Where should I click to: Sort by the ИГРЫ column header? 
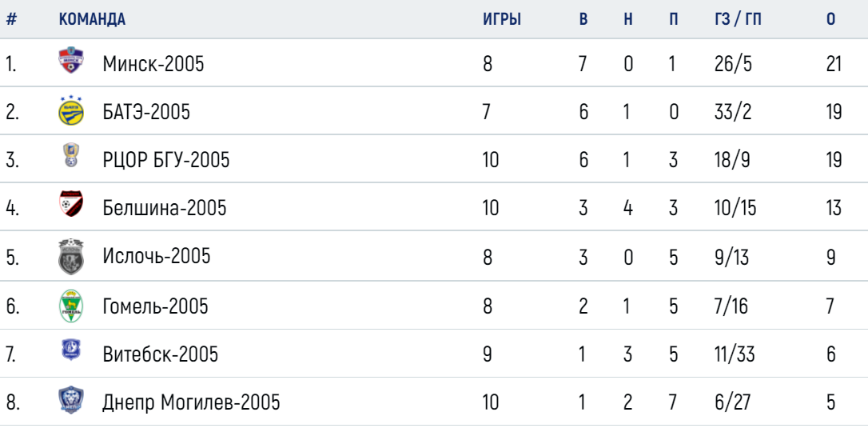502,19
